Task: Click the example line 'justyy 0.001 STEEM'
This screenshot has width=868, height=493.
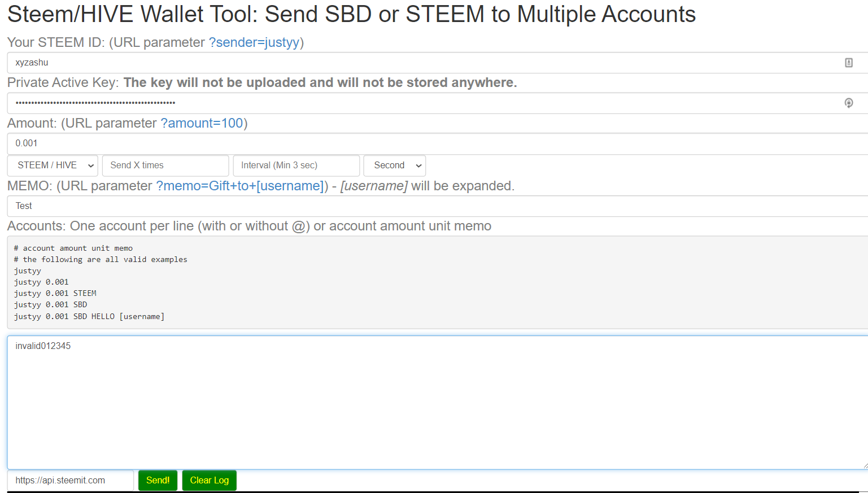Action: 55,294
